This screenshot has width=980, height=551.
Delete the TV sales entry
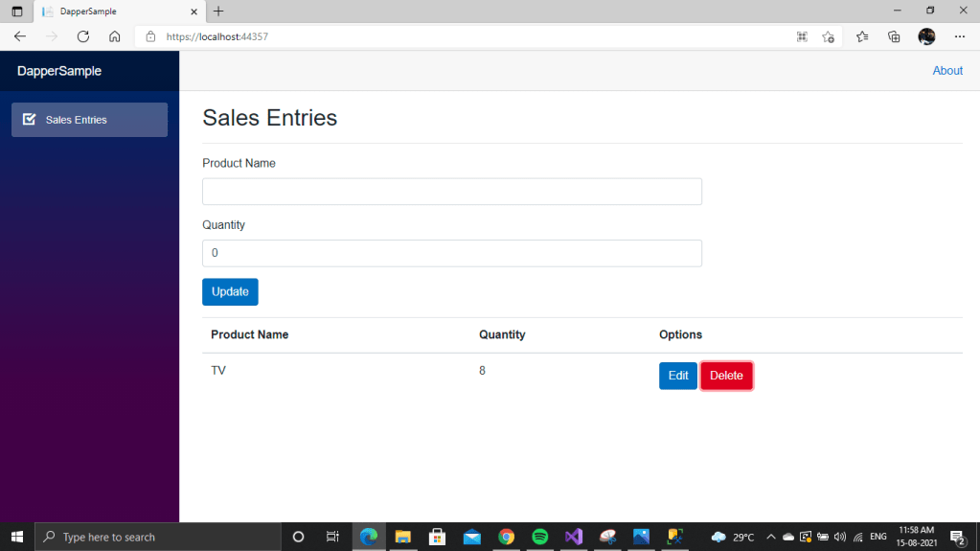[x=726, y=376]
